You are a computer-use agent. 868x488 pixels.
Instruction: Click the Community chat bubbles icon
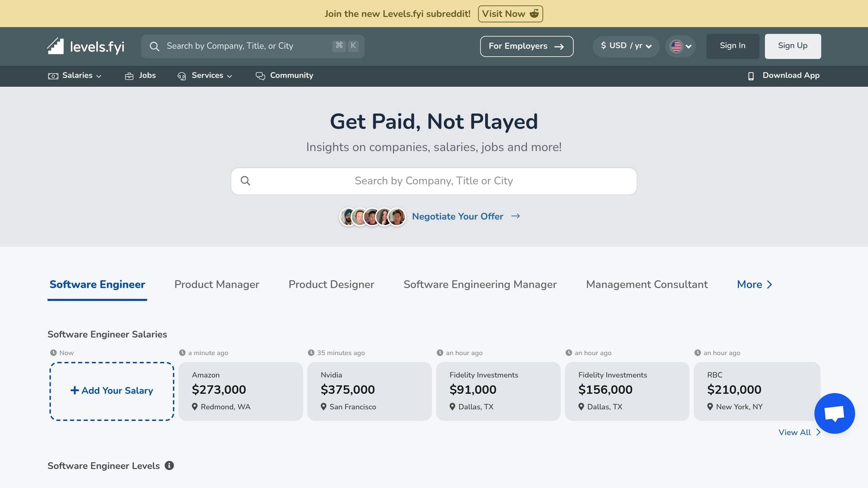click(x=260, y=76)
